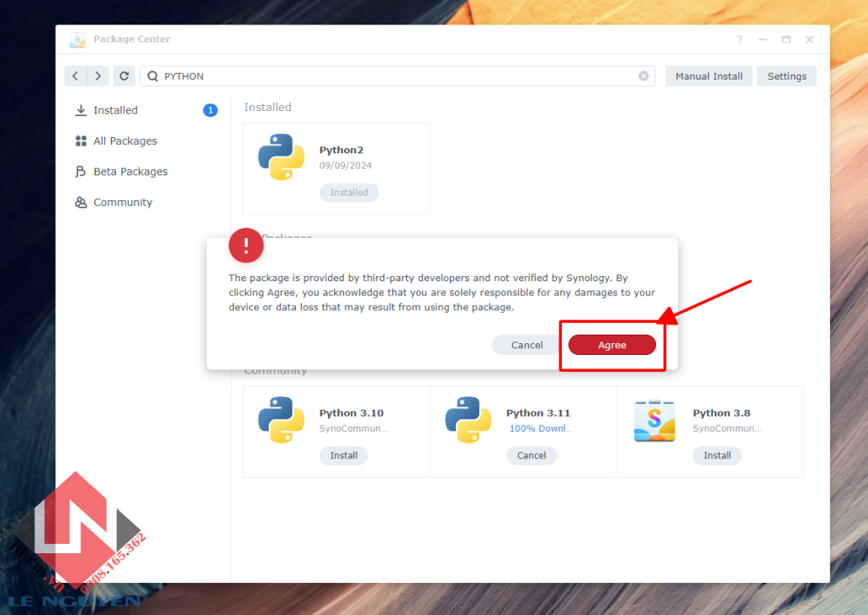Screen dimensions: 868x615
Task: Go to Beta Packages category
Action: 130,171
